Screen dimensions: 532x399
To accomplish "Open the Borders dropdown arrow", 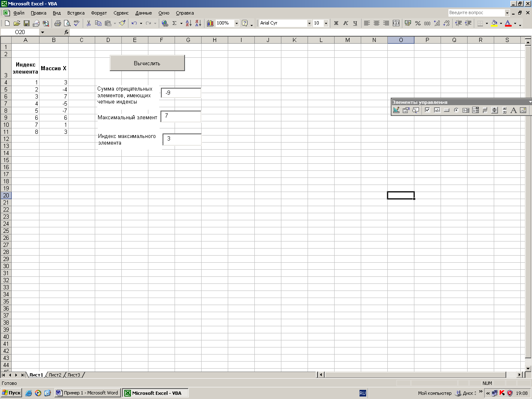I will [x=487, y=23].
